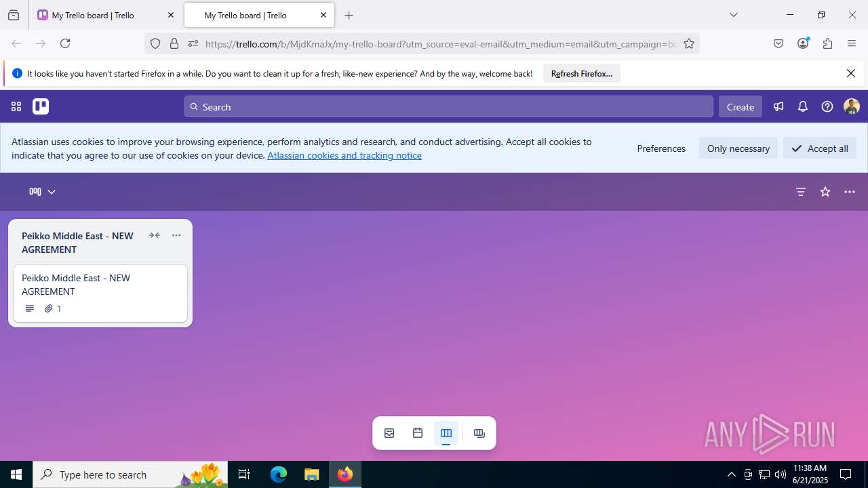The image size is (868, 488).
Task: Choose Only necessary cookies
Action: tap(738, 148)
